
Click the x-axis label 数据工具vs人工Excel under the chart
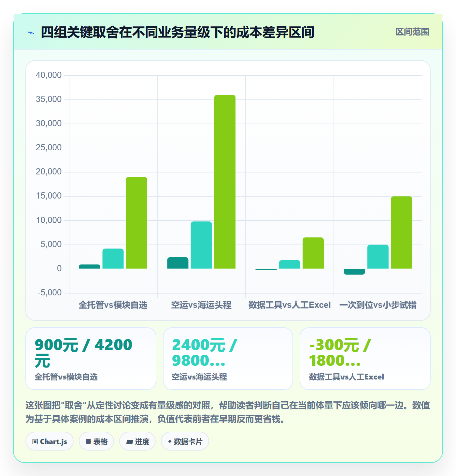pyautogui.click(x=290, y=305)
